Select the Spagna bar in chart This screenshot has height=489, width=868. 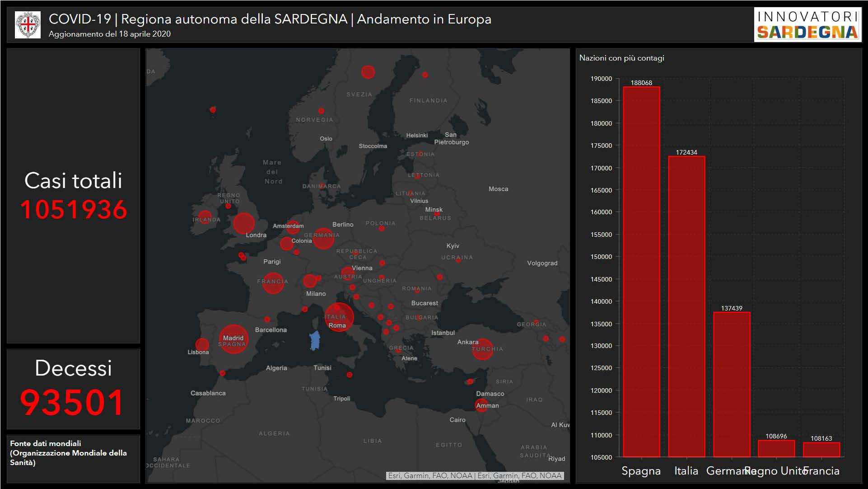point(641,271)
